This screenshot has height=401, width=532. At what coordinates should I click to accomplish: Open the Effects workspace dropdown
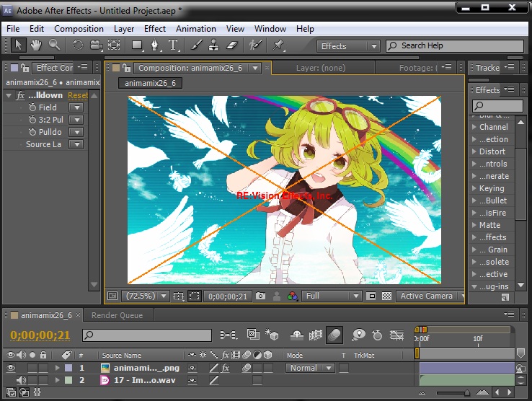[x=348, y=46]
